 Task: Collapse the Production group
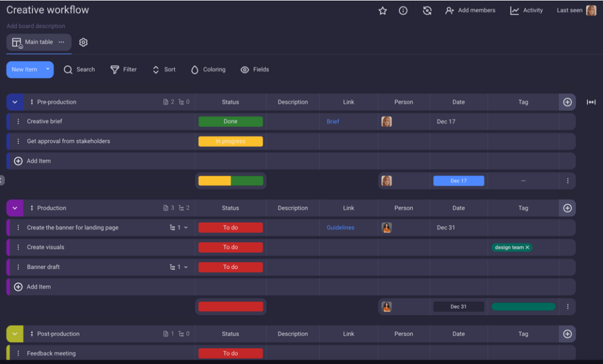click(15, 208)
